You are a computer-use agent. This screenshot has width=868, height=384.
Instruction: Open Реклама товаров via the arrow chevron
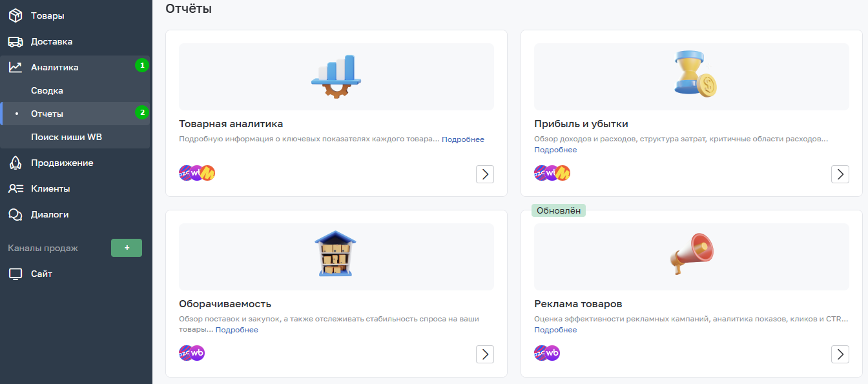(840, 354)
